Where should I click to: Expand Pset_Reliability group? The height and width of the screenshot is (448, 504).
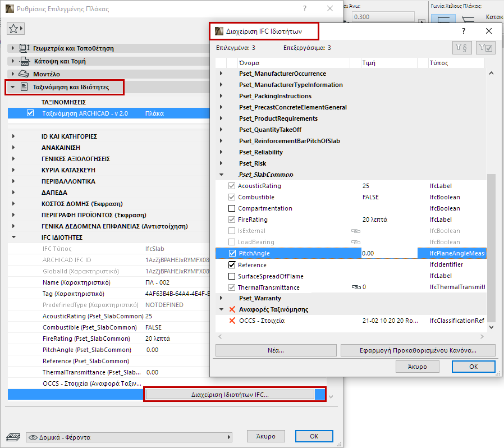click(x=221, y=152)
